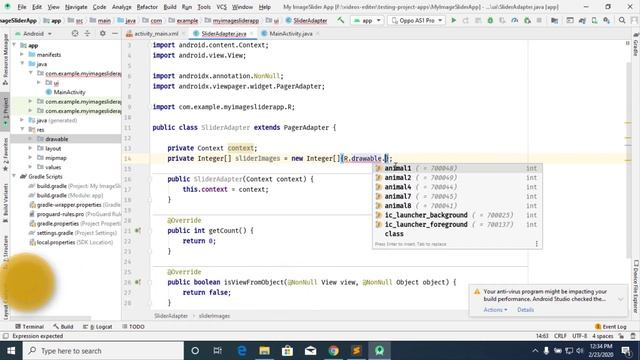
Task: Open the Build tool window
Action: (x=63, y=327)
